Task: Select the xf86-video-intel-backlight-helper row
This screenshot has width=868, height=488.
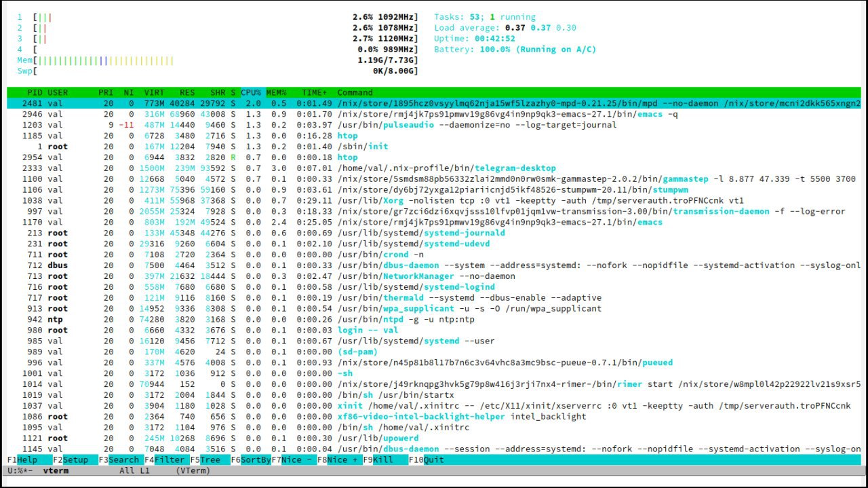Action: (x=434, y=417)
